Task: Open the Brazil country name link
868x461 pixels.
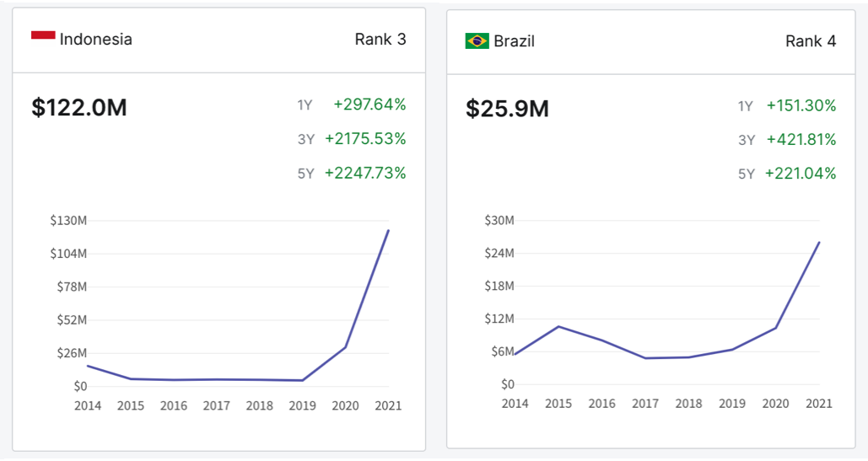Action: tap(515, 40)
